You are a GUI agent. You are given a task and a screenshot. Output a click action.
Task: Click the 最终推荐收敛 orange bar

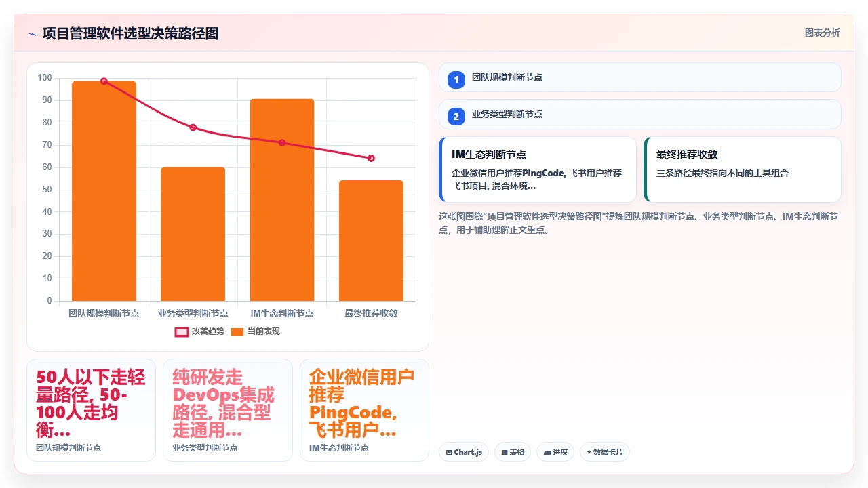click(371, 241)
